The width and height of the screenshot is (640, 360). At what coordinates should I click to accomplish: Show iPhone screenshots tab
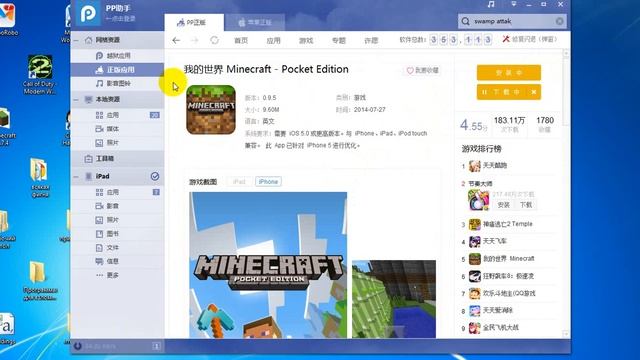coord(268,182)
